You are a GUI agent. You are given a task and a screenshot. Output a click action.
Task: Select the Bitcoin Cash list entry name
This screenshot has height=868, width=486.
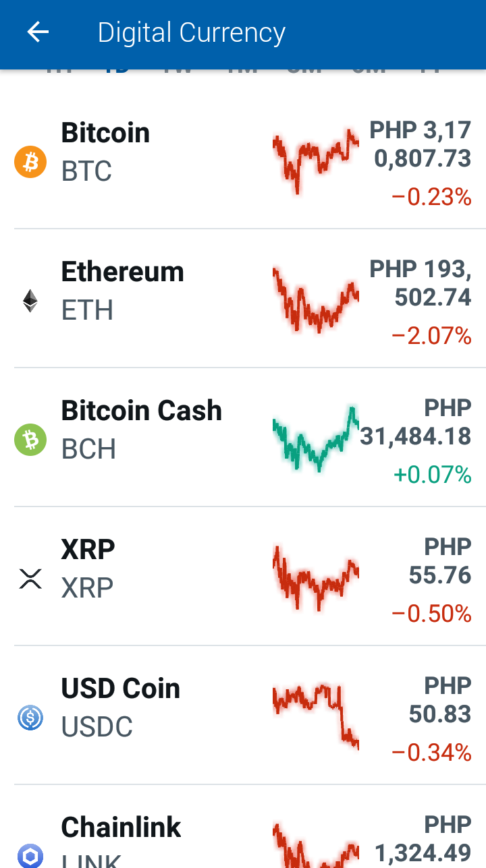(142, 411)
